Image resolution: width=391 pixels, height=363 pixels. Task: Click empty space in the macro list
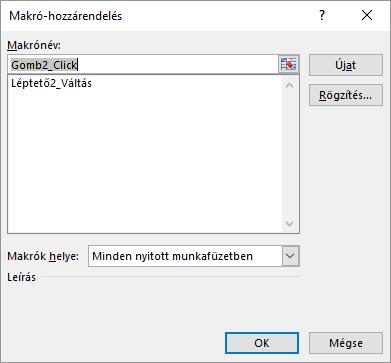coord(145,160)
